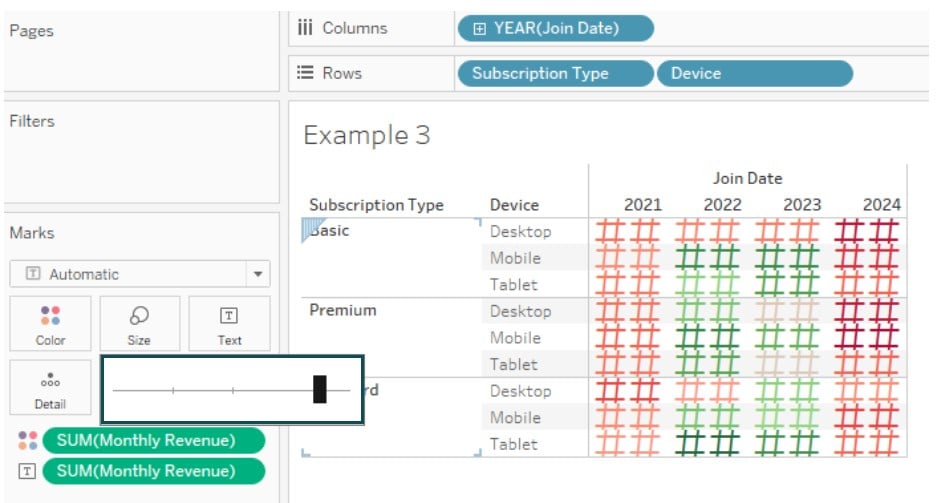Select the 2023 year header
The width and height of the screenshot is (937, 503).
[802, 205]
